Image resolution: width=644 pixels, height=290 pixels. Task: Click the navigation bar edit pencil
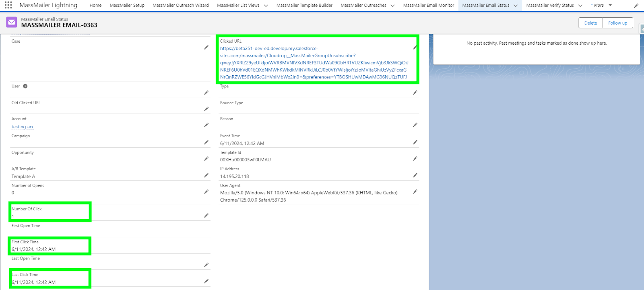tap(636, 6)
